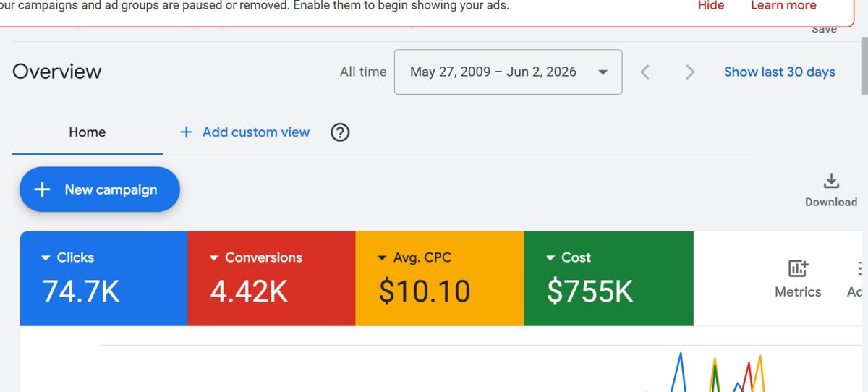Create a New campaign
Viewport: 868px width, 392px height.
click(x=99, y=189)
